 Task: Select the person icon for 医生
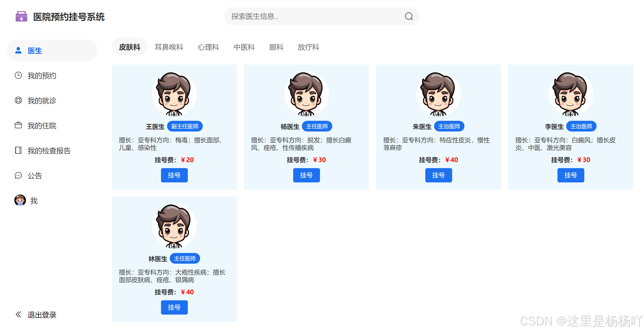(18, 50)
